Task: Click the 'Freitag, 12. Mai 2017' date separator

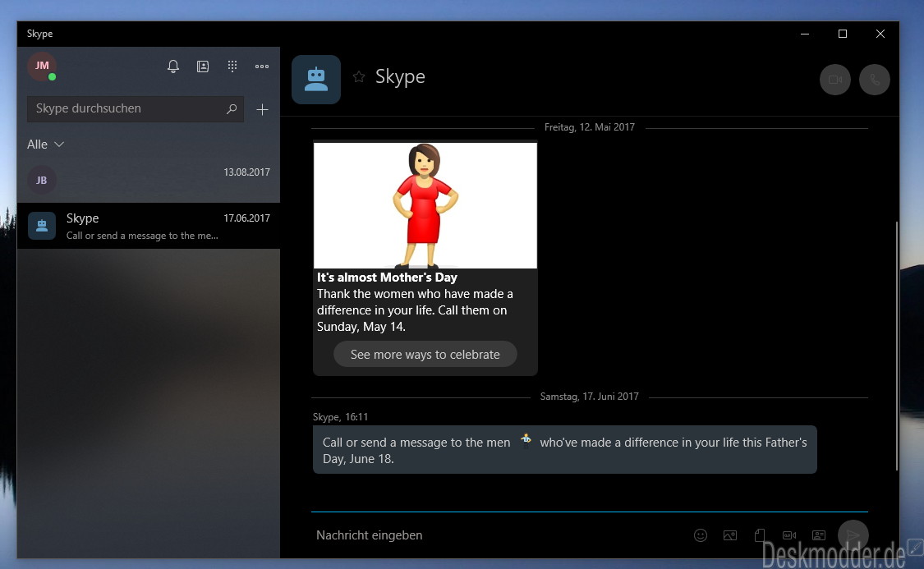Action: point(589,127)
